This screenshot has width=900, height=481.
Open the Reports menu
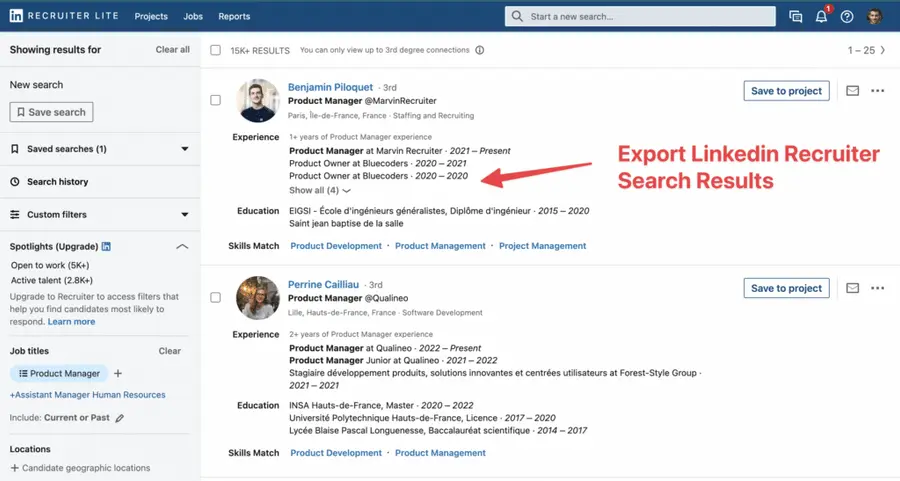234,17
